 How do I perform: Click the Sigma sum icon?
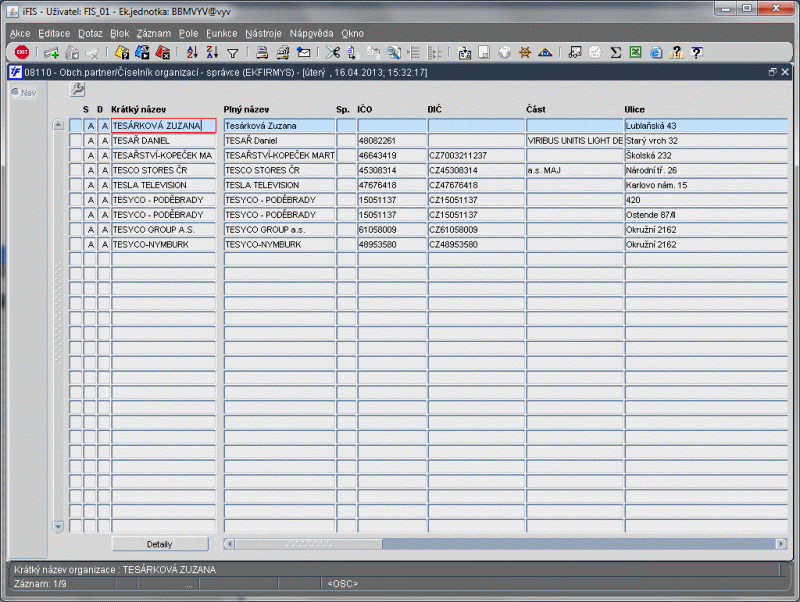pos(616,53)
